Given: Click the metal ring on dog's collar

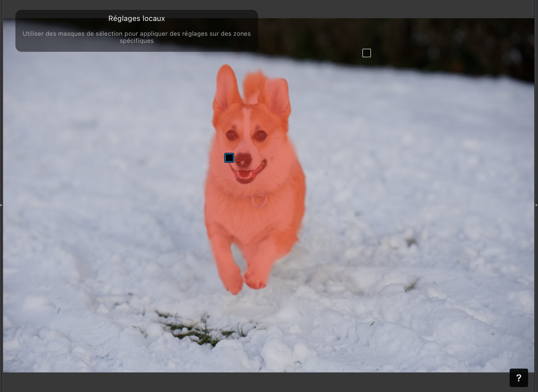Looking at the screenshot, I should [x=259, y=200].
